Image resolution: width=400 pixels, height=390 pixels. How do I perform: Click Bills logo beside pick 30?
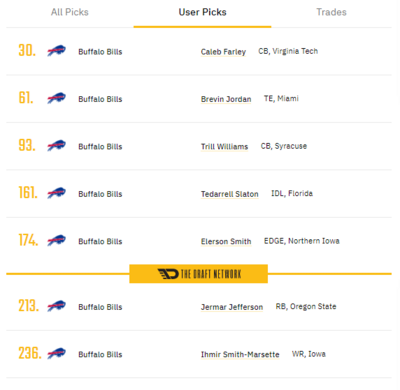click(56, 51)
